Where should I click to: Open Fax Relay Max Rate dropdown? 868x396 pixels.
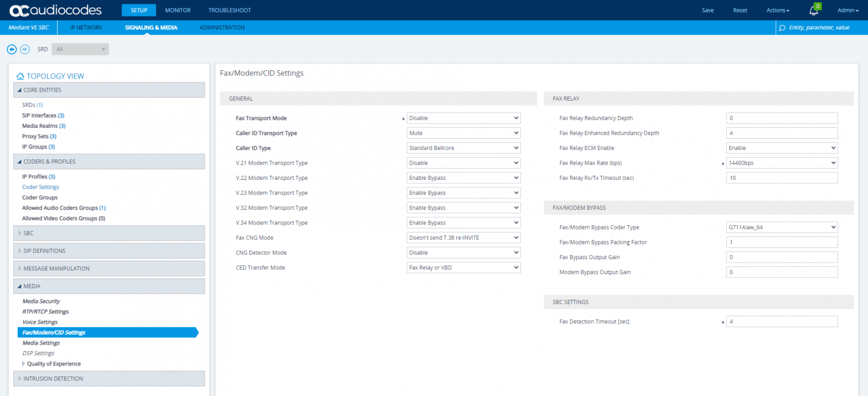[782, 163]
